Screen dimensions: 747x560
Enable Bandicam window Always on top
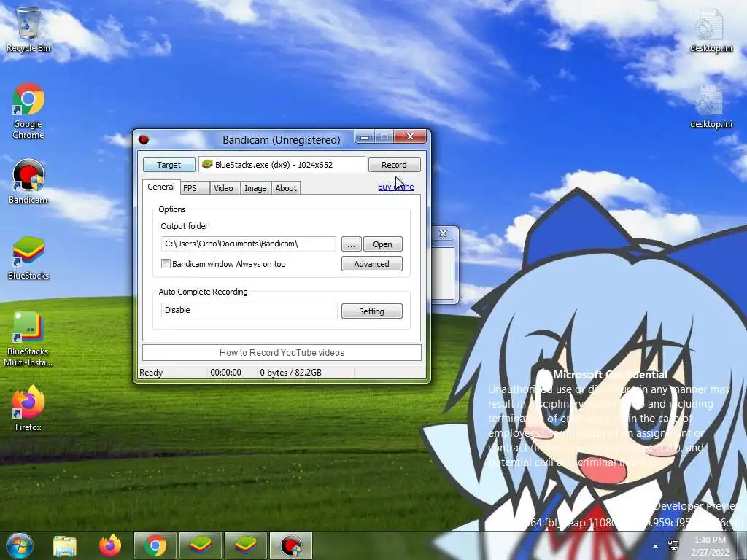tap(166, 263)
